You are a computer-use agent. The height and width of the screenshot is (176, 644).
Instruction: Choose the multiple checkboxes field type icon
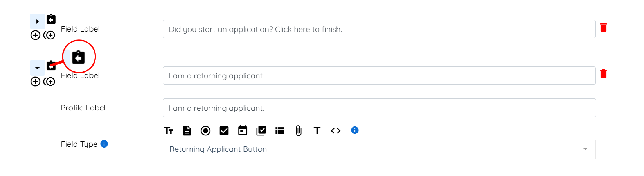pyautogui.click(x=261, y=131)
